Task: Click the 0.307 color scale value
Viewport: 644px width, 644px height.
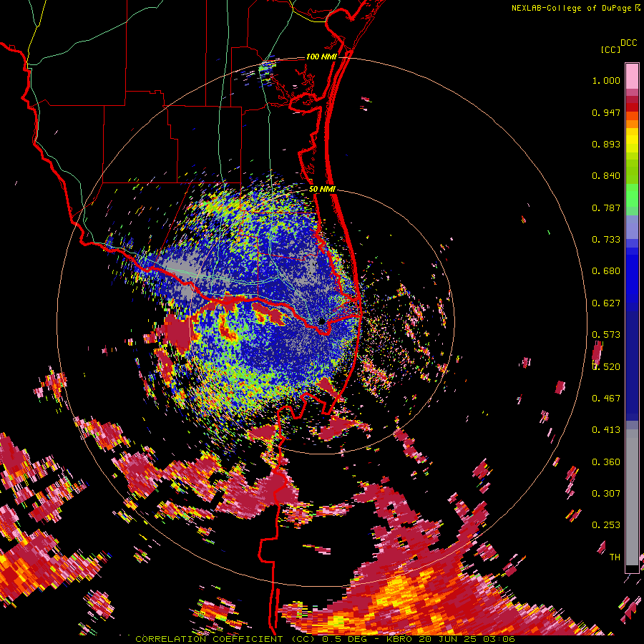Action: click(606, 494)
